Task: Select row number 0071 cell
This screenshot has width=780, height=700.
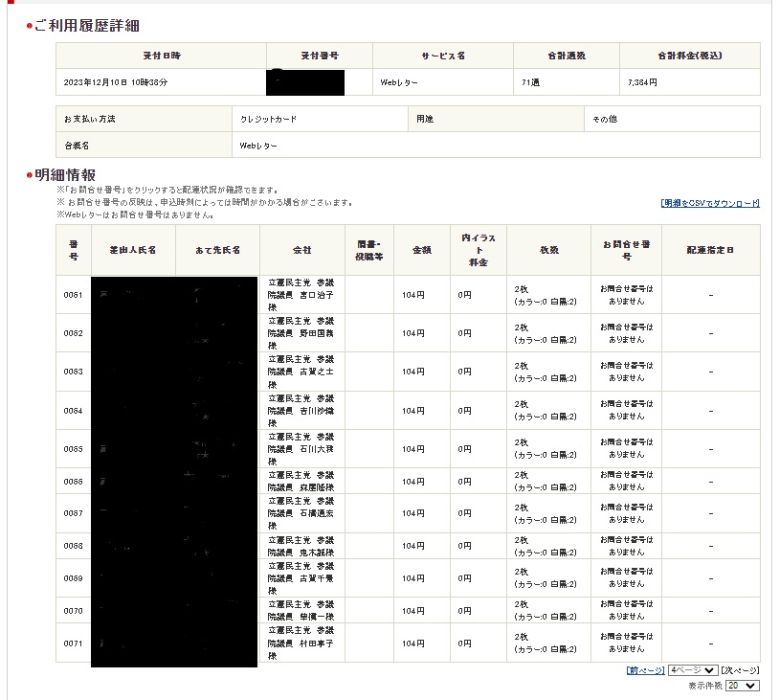Action: (x=74, y=643)
